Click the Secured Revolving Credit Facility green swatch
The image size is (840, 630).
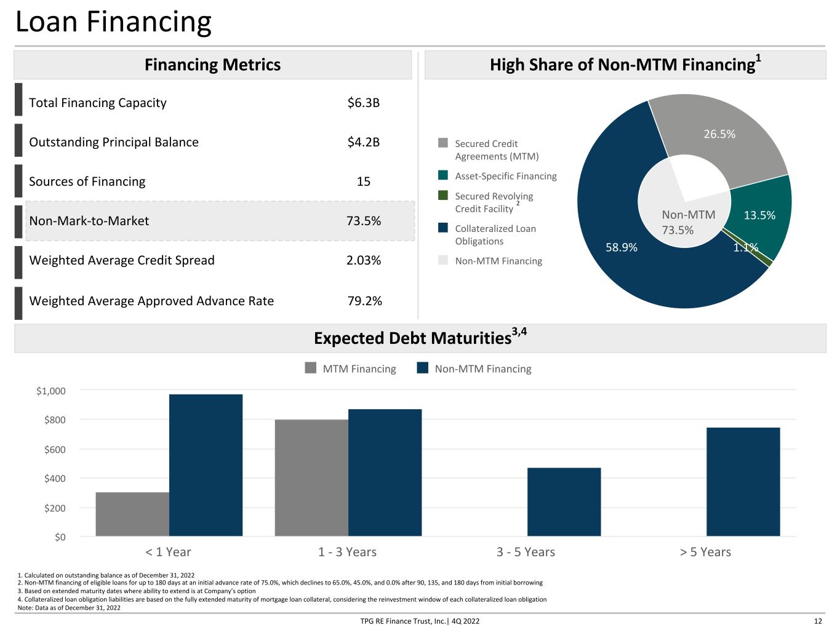pyautogui.click(x=443, y=196)
